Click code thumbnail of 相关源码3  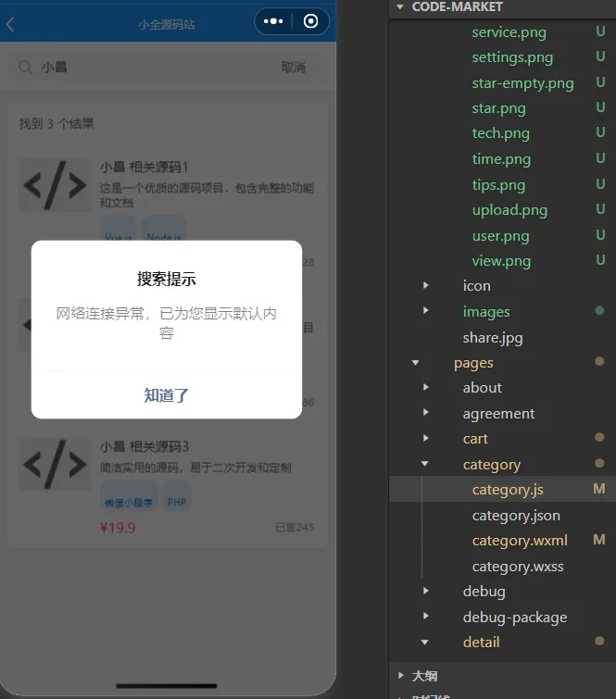coord(55,464)
